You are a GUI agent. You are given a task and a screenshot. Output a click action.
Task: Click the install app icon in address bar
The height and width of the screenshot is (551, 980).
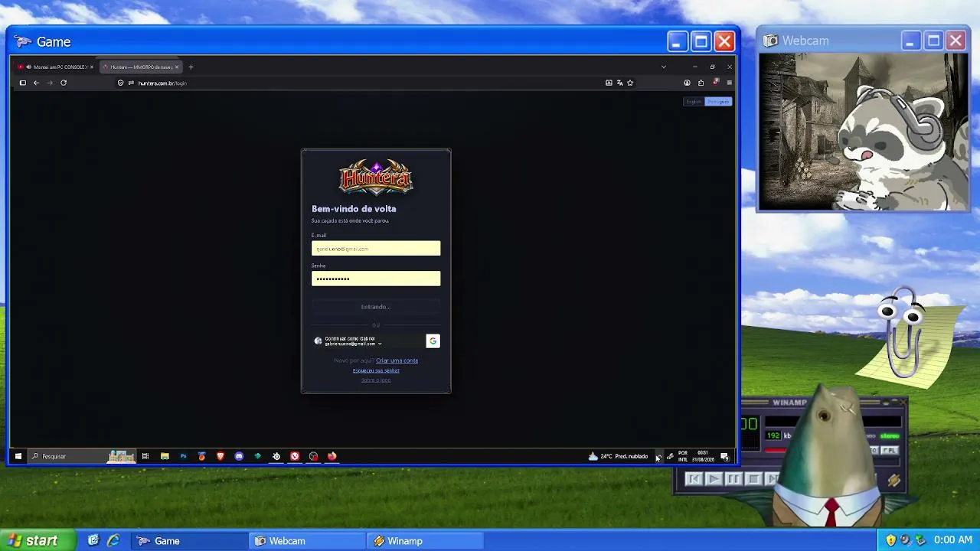click(609, 83)
